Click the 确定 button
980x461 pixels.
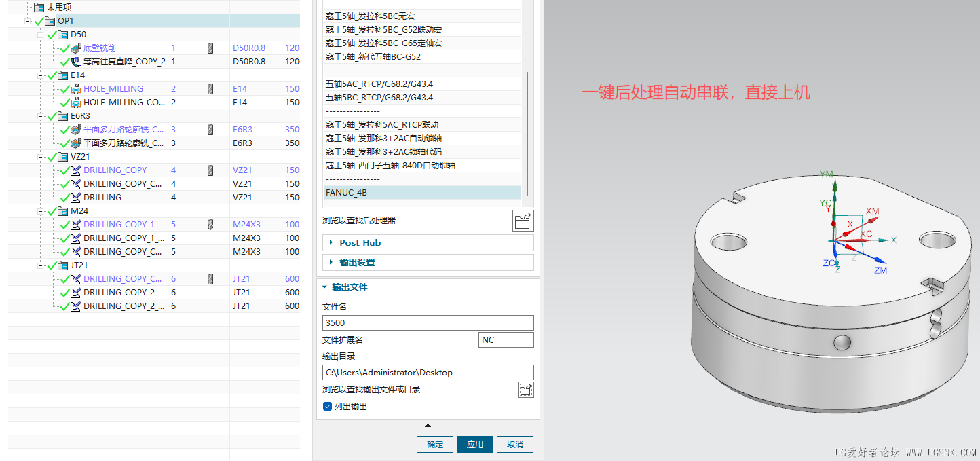(x=434, y=445)
